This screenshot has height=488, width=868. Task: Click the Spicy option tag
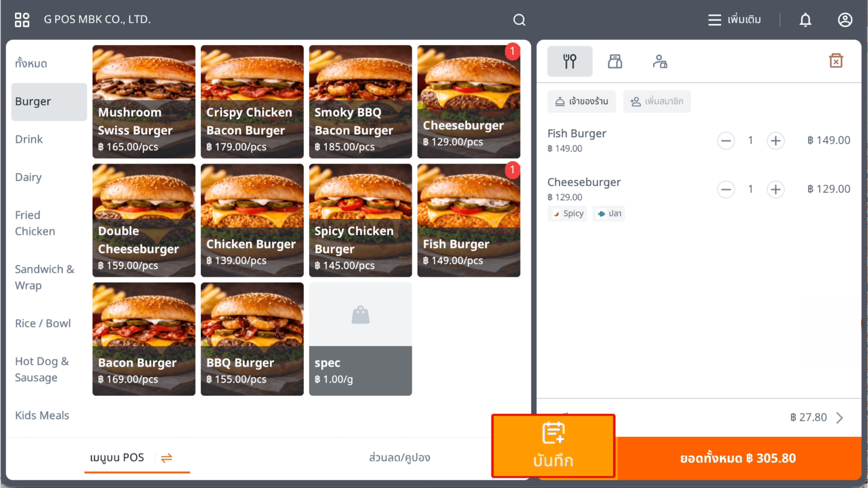567,213
